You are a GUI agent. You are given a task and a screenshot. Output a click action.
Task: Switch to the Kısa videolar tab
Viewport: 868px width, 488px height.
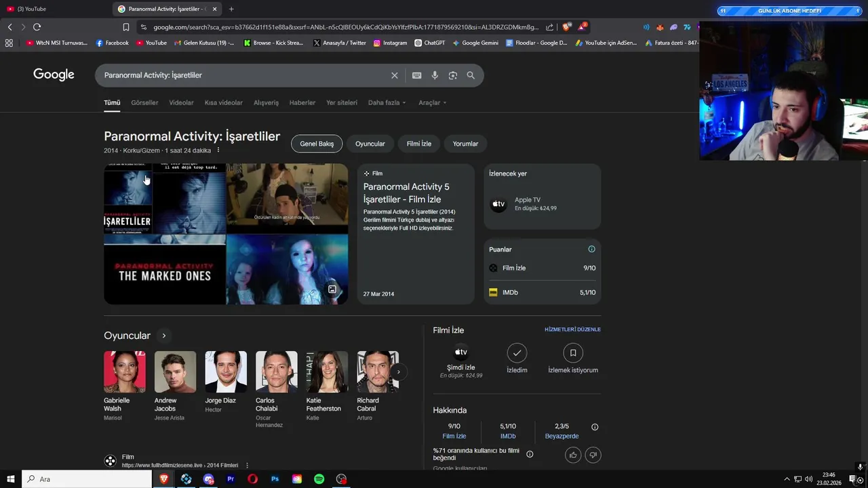click(224, 103)
